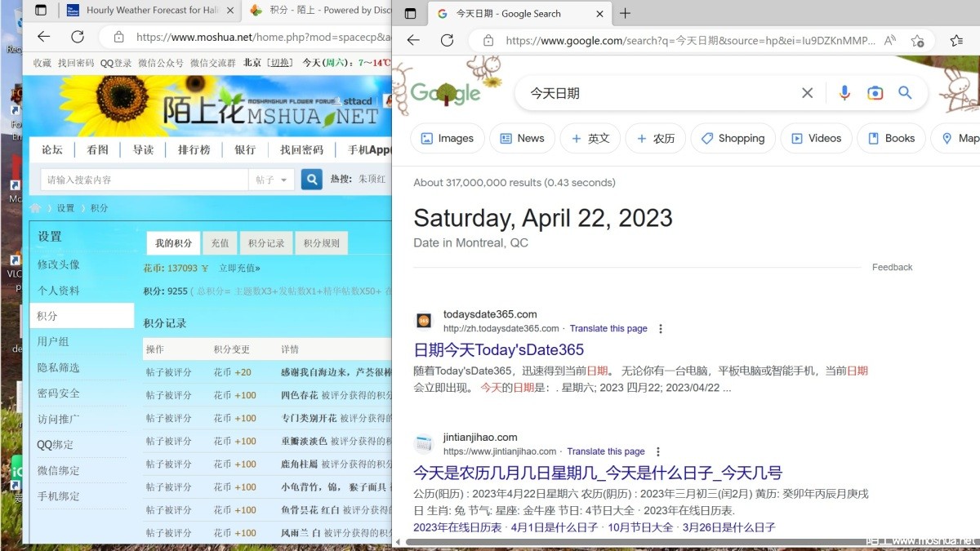Open more options for jintianjihao result
The width and height of the screenshot is (980, 551).
658,451
